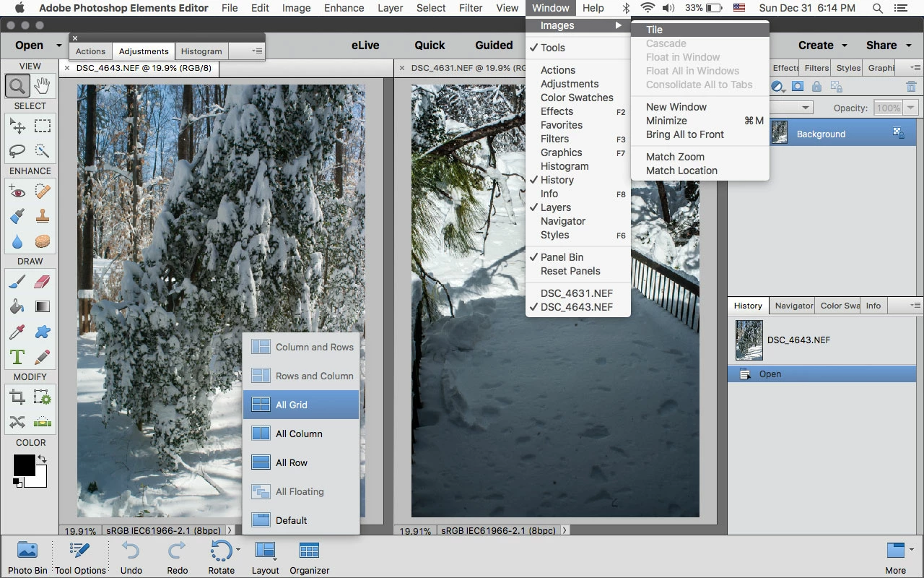
Task: Select the Clone Stamp tool
Action: (x=43, y=217)
